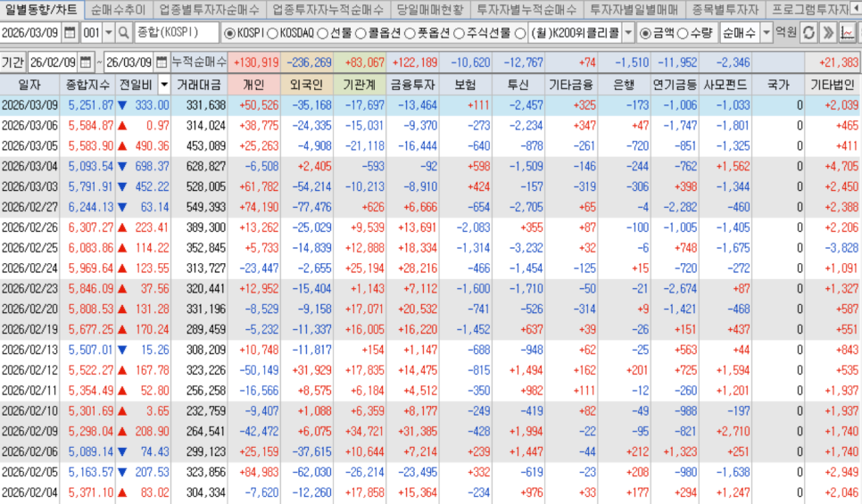The height and width of the screenshot is (504, 862).
Task: Select the 2026/03/09 row date cell
Action: coord(29,105)
